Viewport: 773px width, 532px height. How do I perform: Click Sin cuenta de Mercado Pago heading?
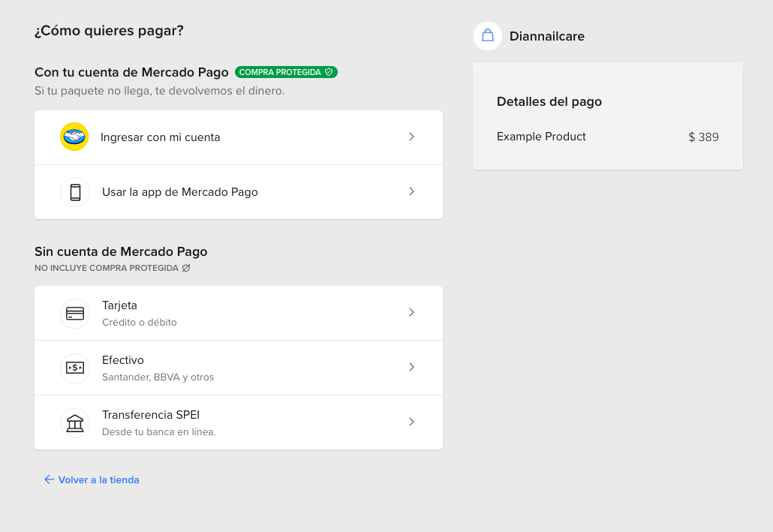[x=121, y=251]
